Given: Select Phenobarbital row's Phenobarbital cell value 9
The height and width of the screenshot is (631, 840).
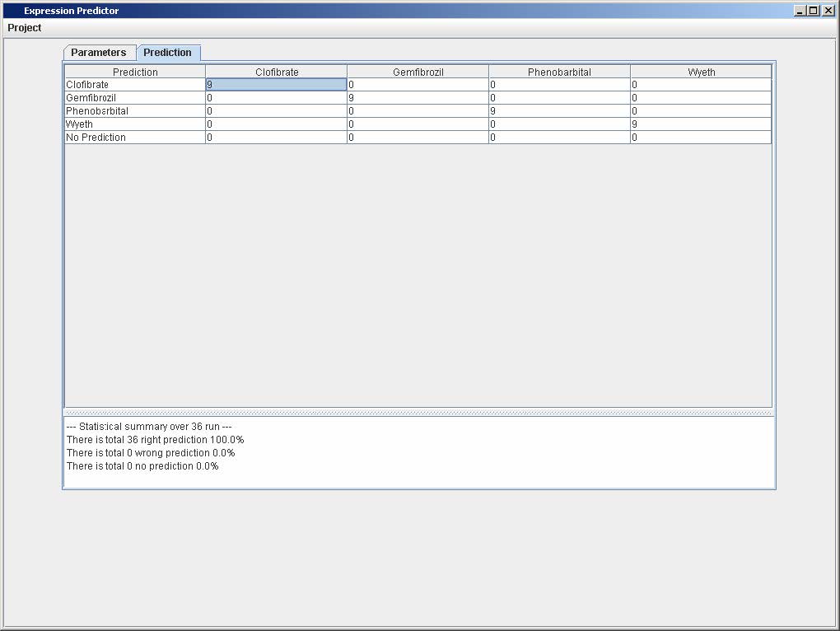Looking at the screenshot, I should (x=559, y=111).
